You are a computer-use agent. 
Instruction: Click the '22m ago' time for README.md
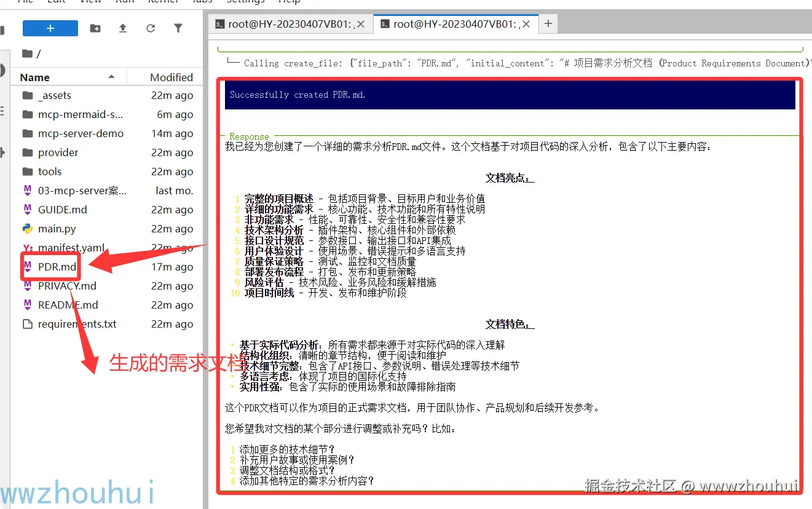click(172, 305)
